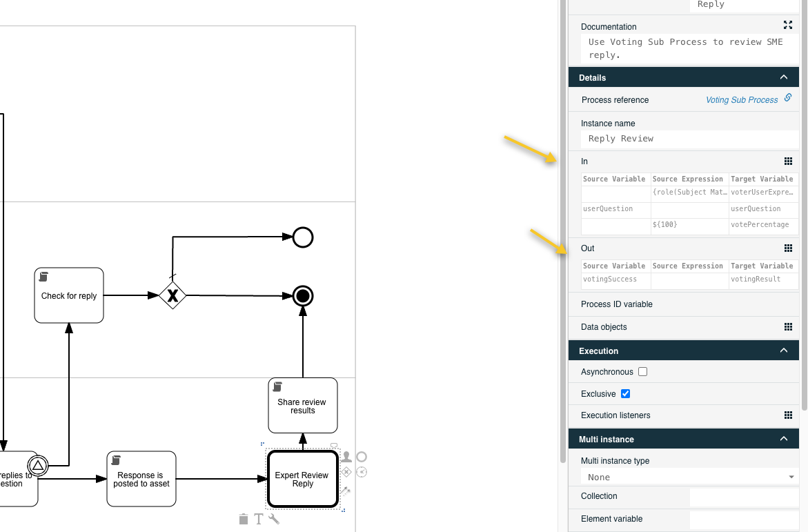The image size is (808, 532).
Task: Click the ${100} source expression cell
Action: 690,225
